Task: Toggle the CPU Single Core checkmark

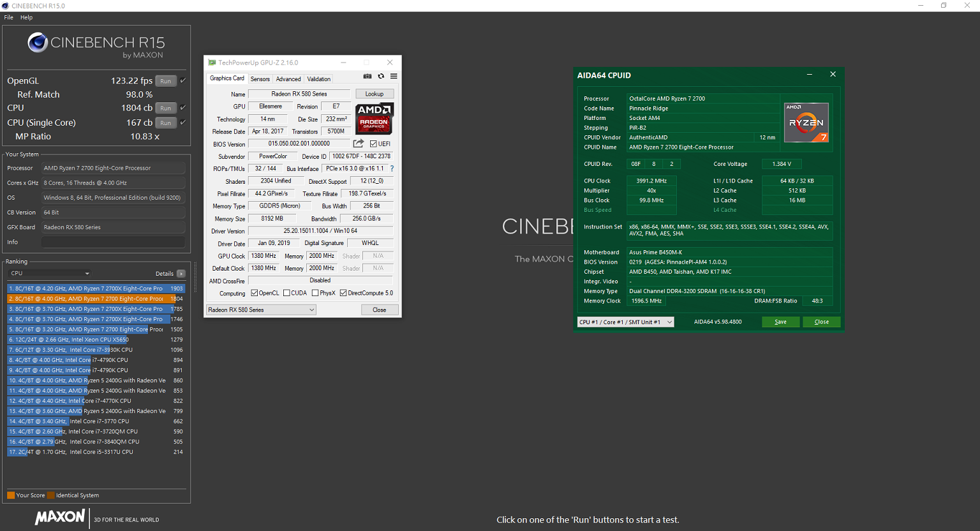Action: 183,122
